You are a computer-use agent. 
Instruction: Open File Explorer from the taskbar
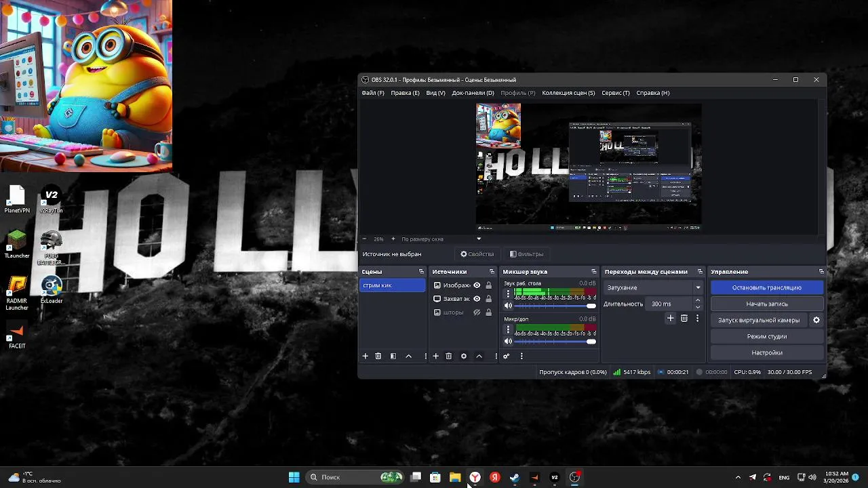click(x=455, y=477)
